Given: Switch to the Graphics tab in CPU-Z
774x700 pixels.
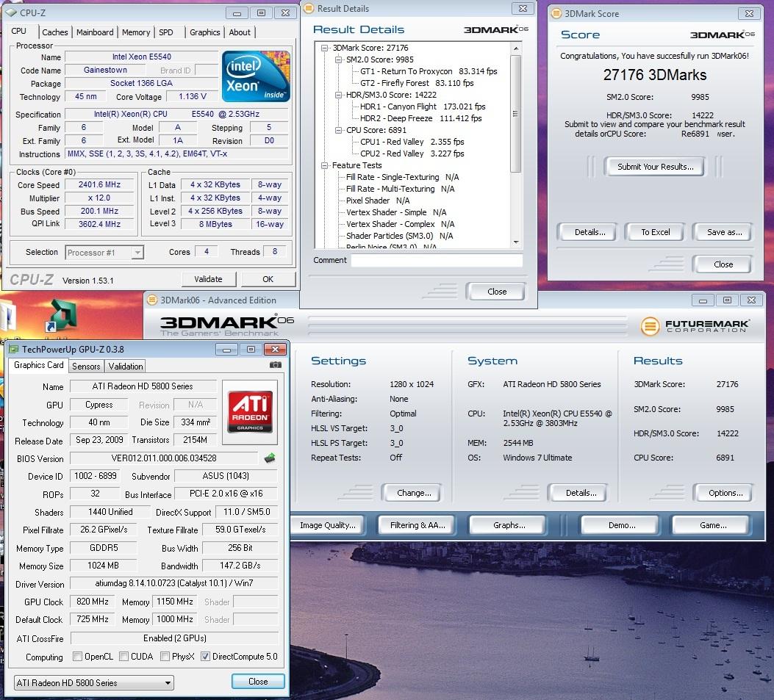Looking at the screenshot, I should pyautogui.click(x=205, y=32).
